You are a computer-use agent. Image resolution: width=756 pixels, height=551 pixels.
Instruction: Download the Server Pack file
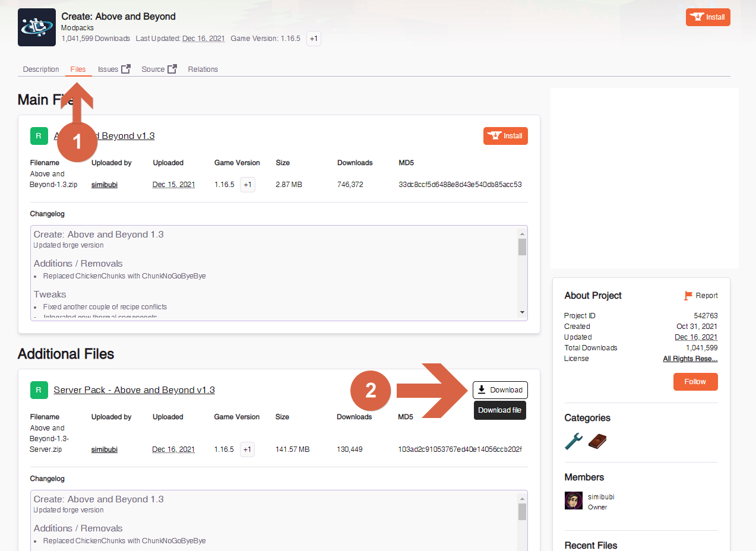pyautogui.click(x=500, y=390)
